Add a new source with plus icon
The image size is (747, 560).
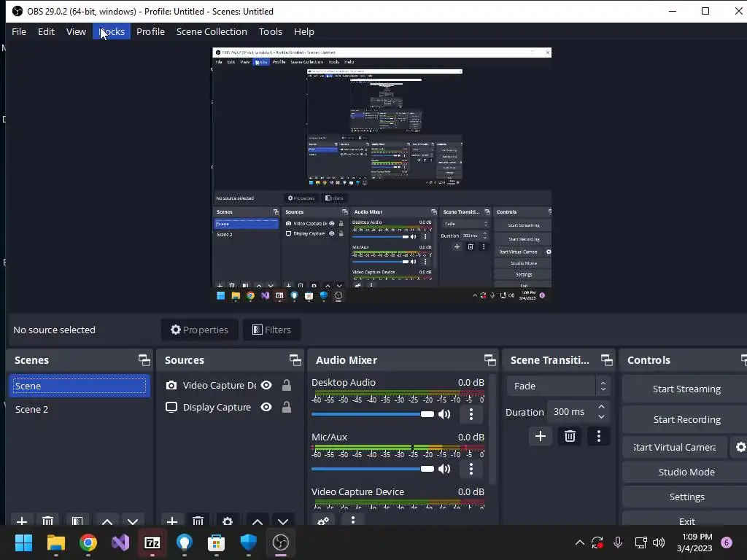(x=172, y=521)
